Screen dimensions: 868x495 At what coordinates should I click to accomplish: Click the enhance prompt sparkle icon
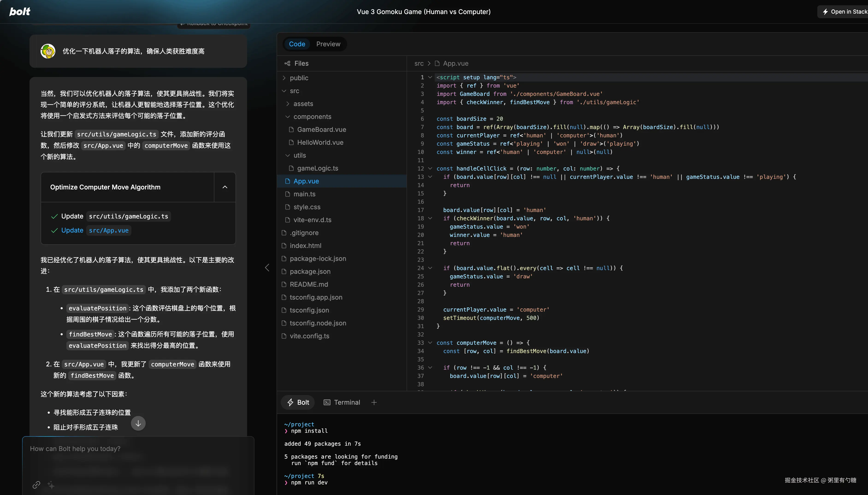coord(51,485)
